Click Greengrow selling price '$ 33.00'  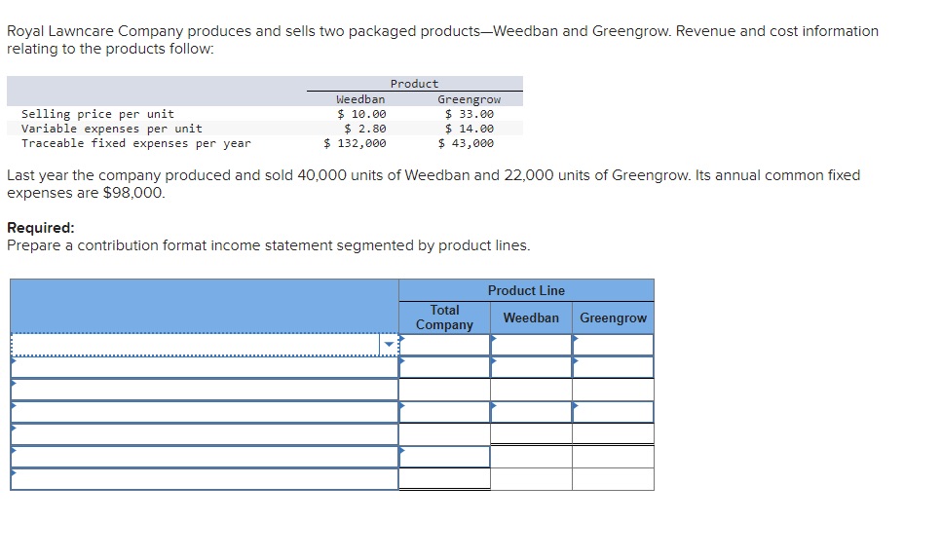(470, 114)
